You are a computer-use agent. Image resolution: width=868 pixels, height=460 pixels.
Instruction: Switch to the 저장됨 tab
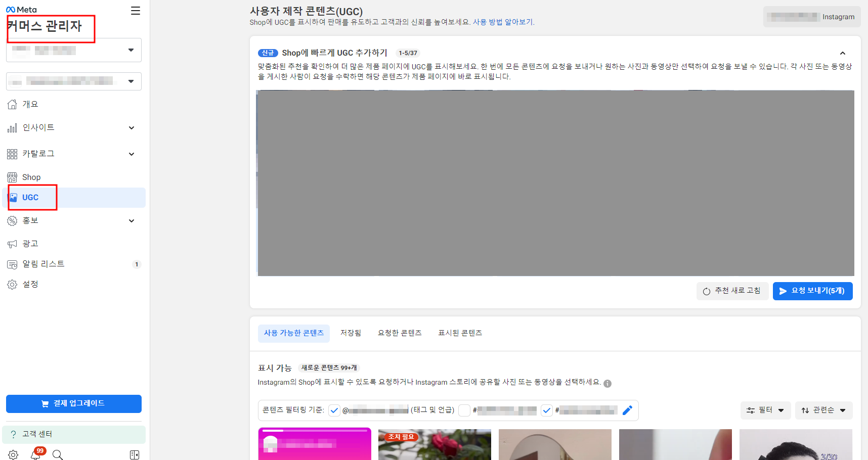pos(351,333)
